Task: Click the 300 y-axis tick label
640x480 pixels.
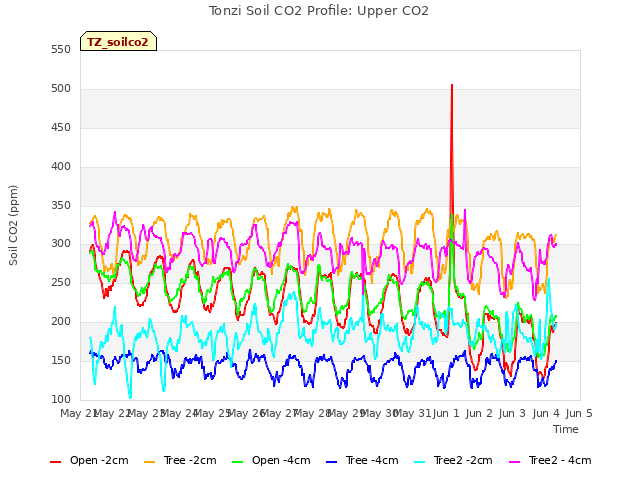Action: 61,244
